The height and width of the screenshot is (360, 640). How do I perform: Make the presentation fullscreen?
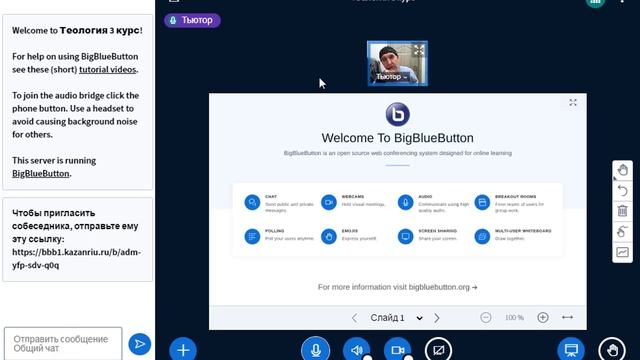[573, 102]
